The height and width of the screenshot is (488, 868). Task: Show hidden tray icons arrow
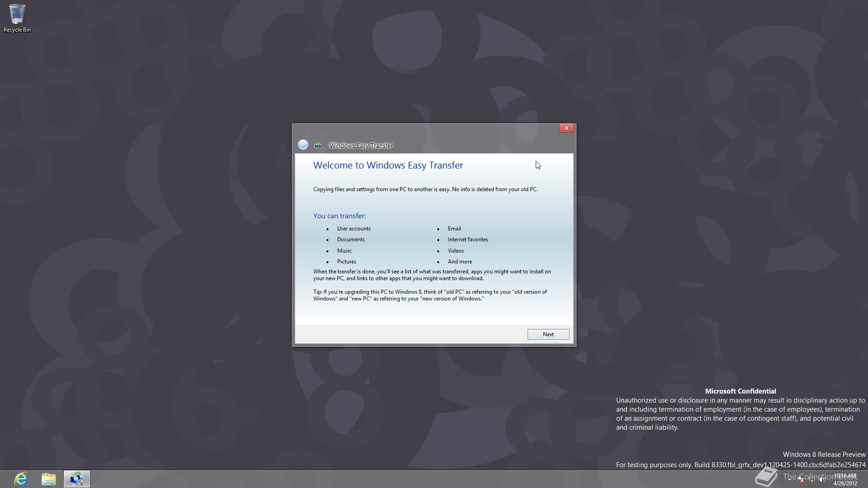pos(789,479)
